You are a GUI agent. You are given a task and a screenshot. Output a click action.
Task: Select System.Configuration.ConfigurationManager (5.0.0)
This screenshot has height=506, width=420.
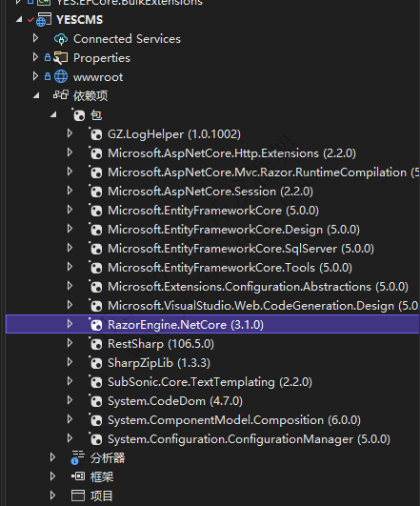coord(249,439)
